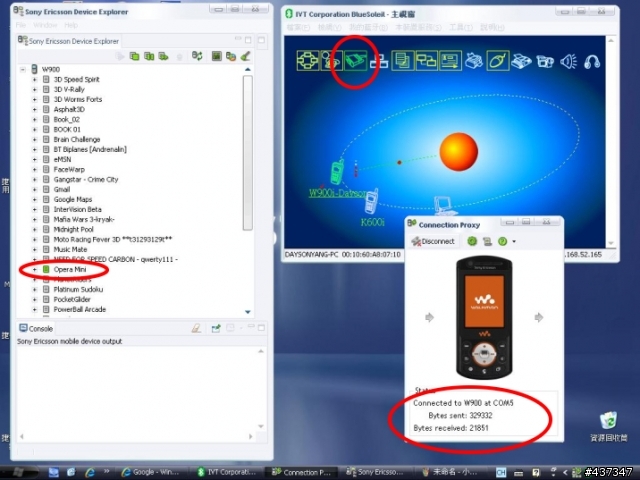Viewport: 640px width, 480px height.
Task: Select the Platinum Sudoku tree item
Action: [78, 289]
